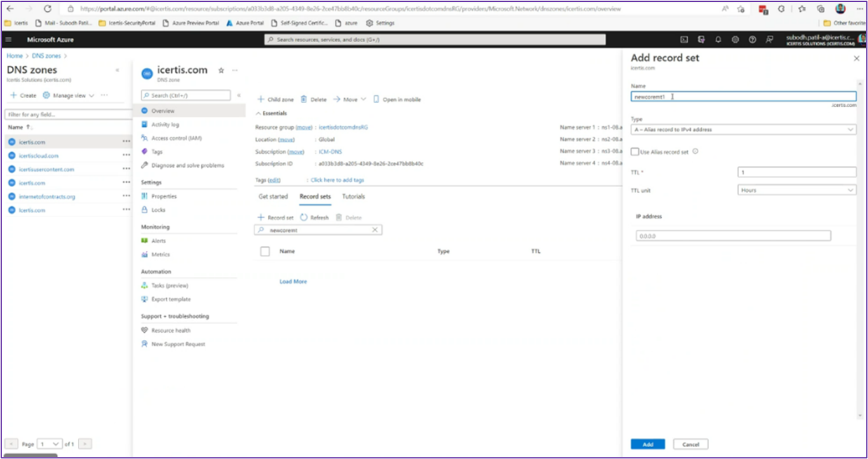Image resolution: width=868 pixels, height=459 pixels.
Task: Favorite the icertis.com zone with star icon
Action: tap(222, 70)
